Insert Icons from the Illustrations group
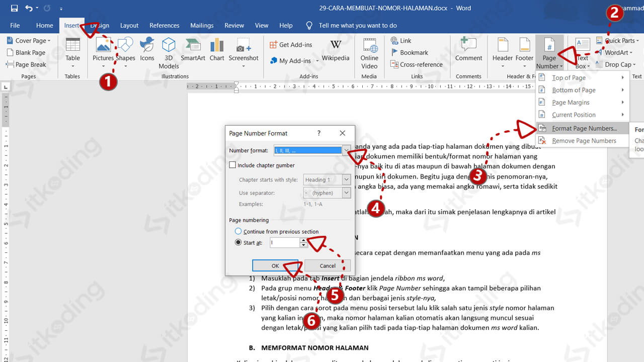 pyautogui.click(x=147, y=49)
